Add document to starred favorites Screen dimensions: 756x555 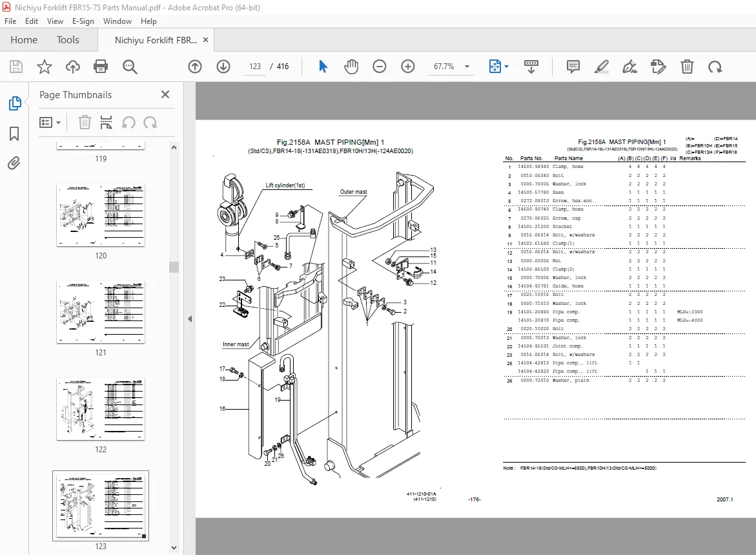click(x=45, y=67)
